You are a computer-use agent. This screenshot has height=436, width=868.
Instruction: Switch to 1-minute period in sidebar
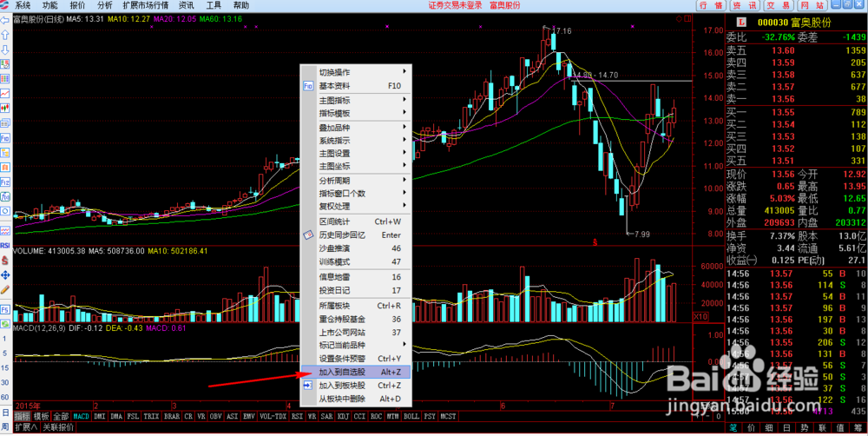point(5,339)
